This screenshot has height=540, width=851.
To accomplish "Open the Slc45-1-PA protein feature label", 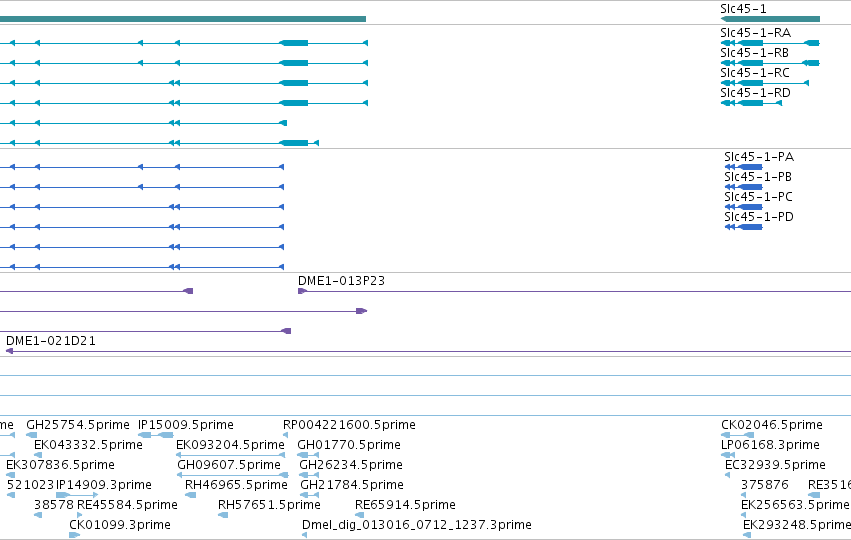I will pyautogui.click(x=759, y=157).
